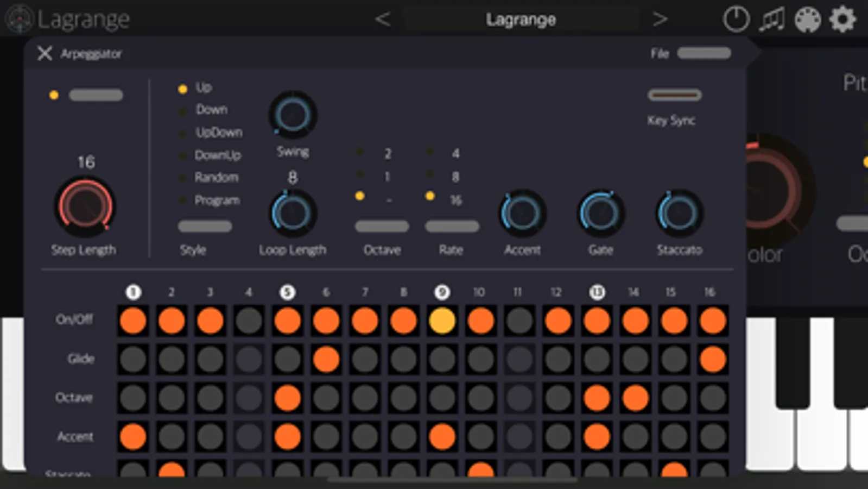Select the Random arpeggio style
The width and height of the screenshot is (868, 489).
pos(216,177)
